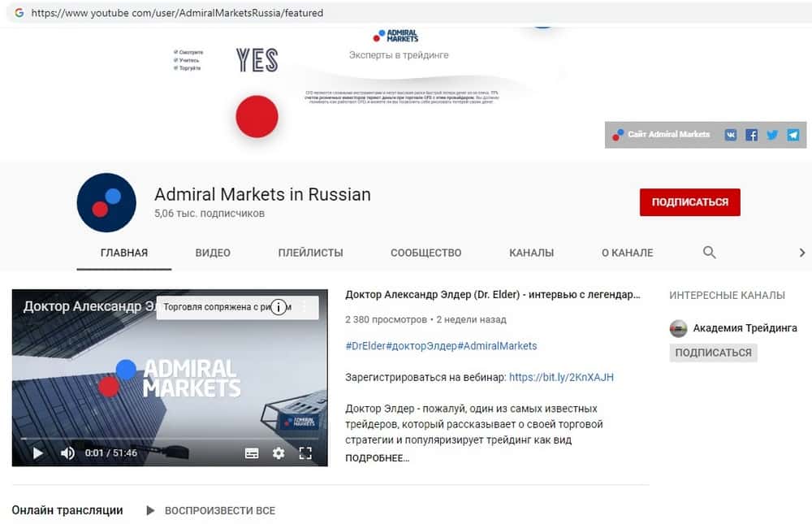Switch to the КАНАЛЫ tab
Viewport: 812px width, 524px height.
click(531, 253)
